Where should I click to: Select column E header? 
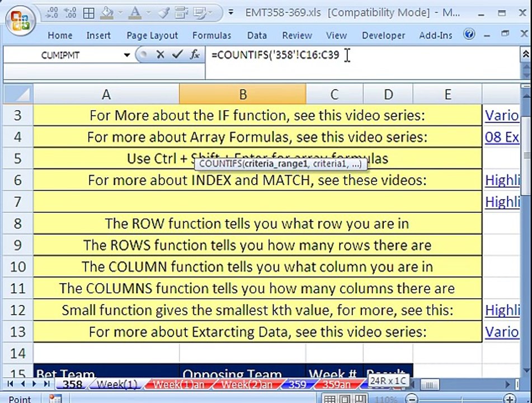[x=448, y=94]
